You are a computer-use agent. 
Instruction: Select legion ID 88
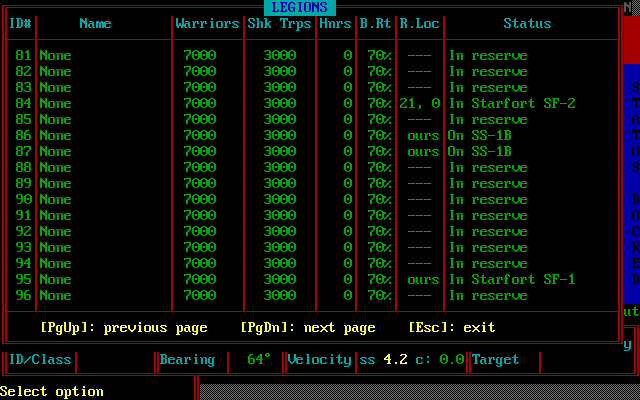click(x=313, y=167)
